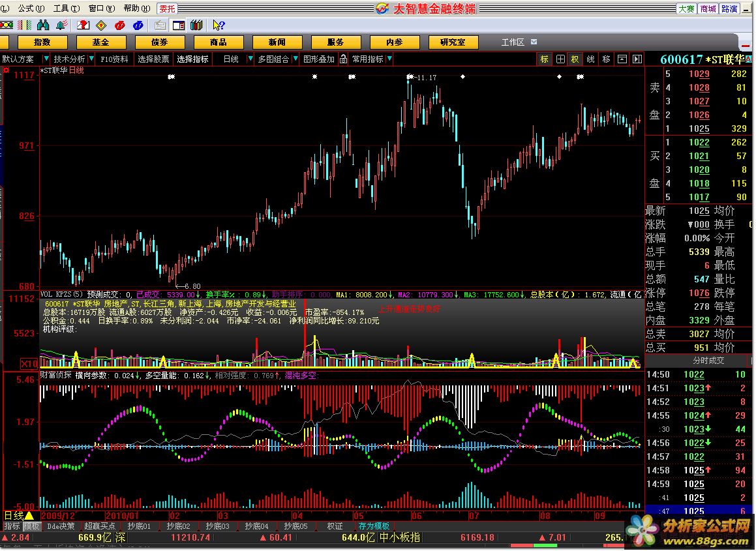
Task: Toggle the 线 line drawing button
Action: 590,59
